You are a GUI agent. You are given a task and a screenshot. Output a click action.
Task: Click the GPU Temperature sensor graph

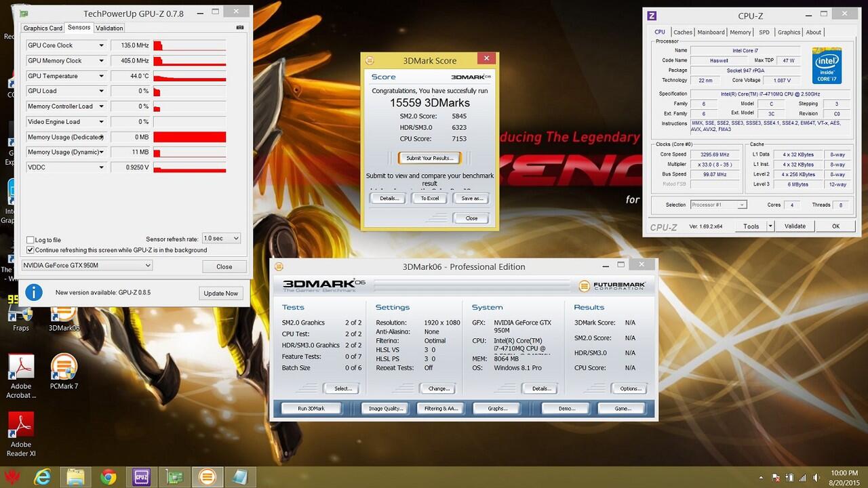click(x=189, y=76)
